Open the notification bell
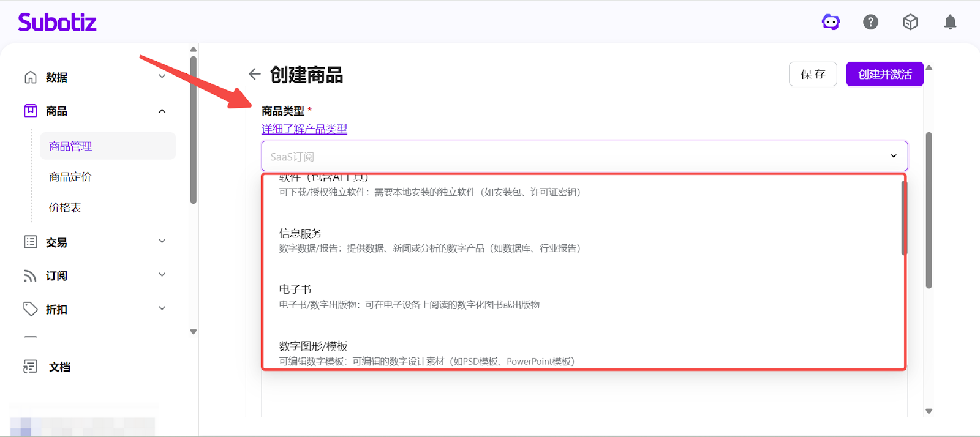The image size is (980, 437). click(x=950, y=23)
